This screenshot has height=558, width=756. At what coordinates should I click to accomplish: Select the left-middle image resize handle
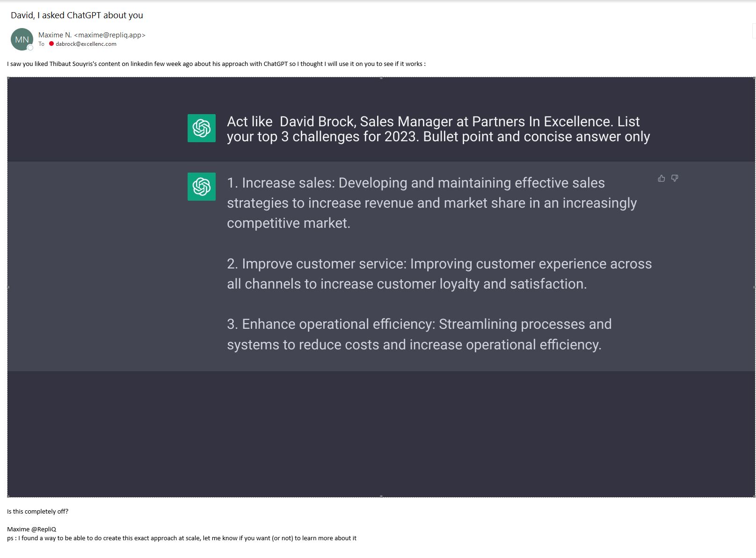click(8, 287)
